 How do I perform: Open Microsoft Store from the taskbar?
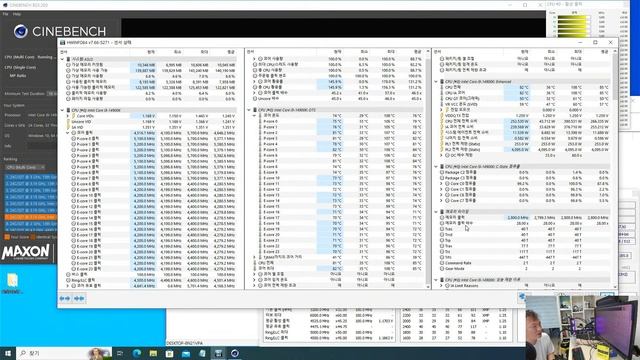(169, 353)
